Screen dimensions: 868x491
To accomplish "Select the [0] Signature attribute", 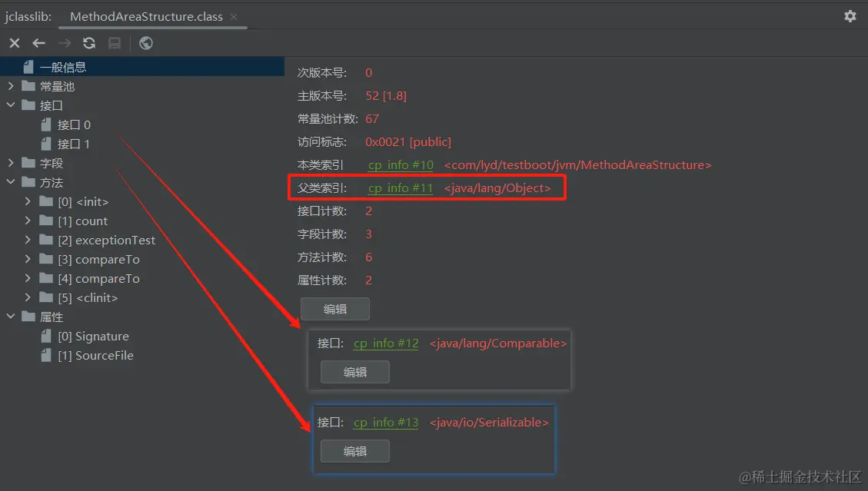I will 93,337.
